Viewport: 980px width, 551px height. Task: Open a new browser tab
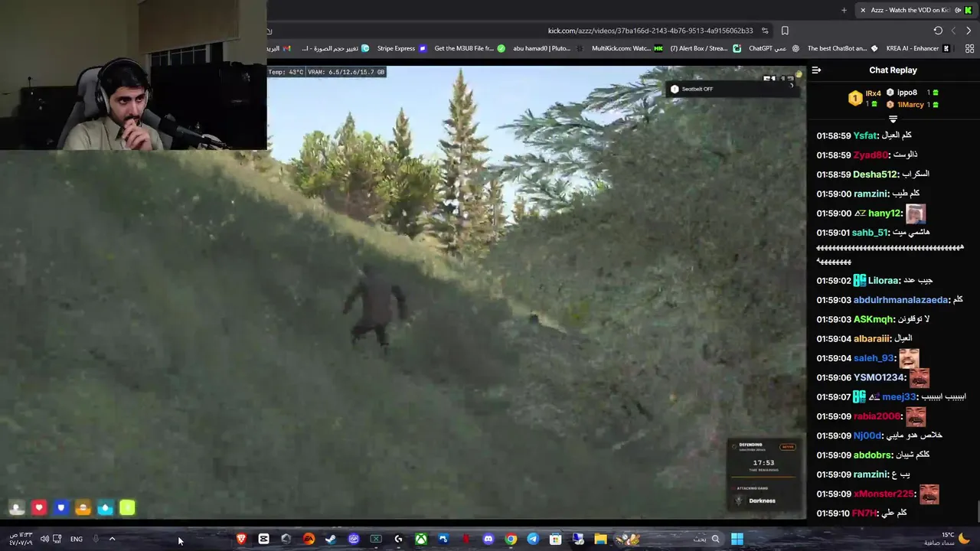844,10
